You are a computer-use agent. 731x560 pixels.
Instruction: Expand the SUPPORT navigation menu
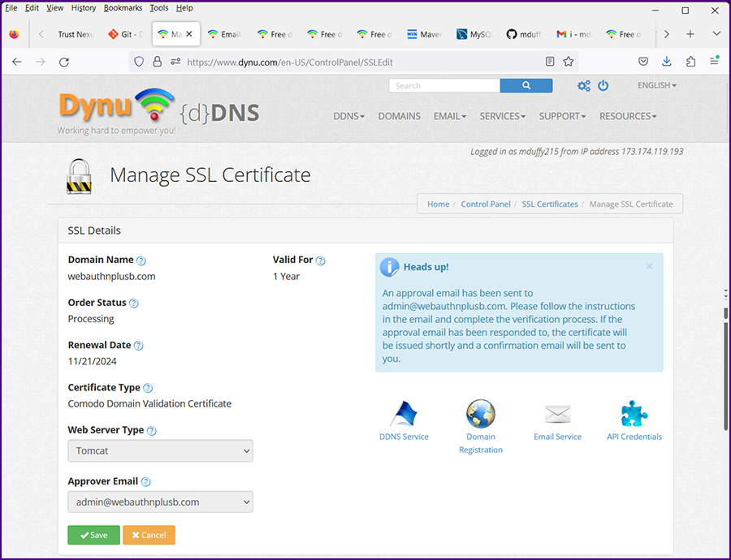click(x=562, y=116)
